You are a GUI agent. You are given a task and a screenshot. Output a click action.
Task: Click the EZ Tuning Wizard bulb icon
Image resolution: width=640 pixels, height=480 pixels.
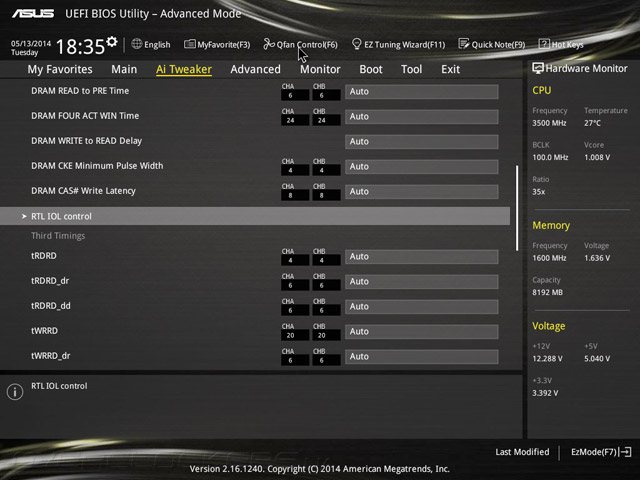[x=356, y=44]
